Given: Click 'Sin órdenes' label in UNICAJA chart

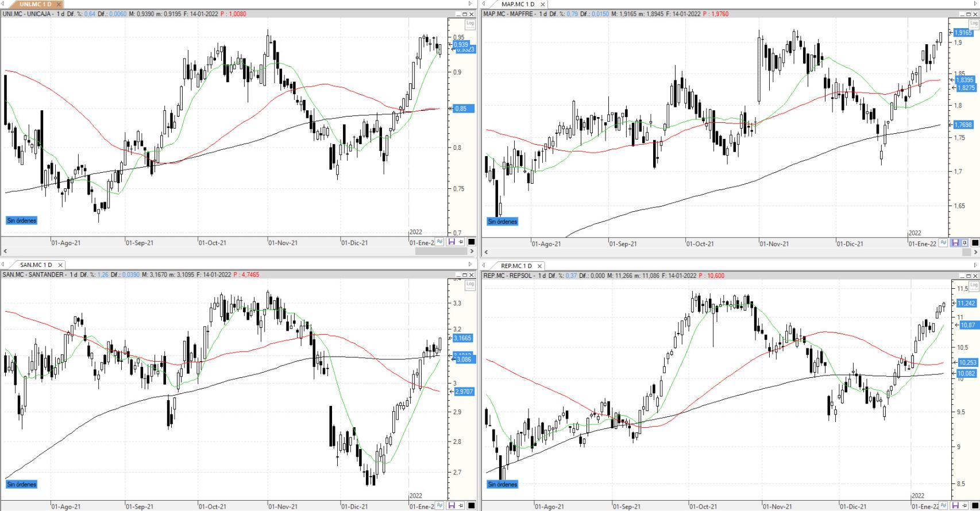Looking at the screenshot, I should pyautogui.click(x=22, y=220).
